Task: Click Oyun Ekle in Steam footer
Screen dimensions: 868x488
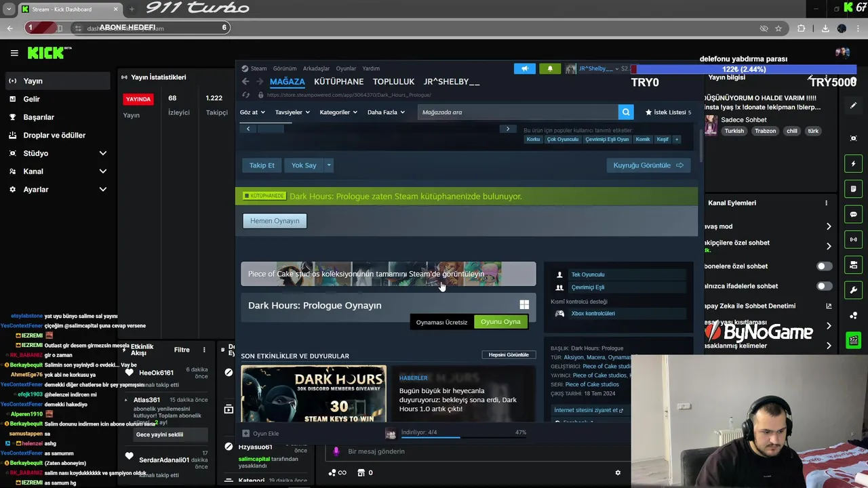Action: pos(261,434)
